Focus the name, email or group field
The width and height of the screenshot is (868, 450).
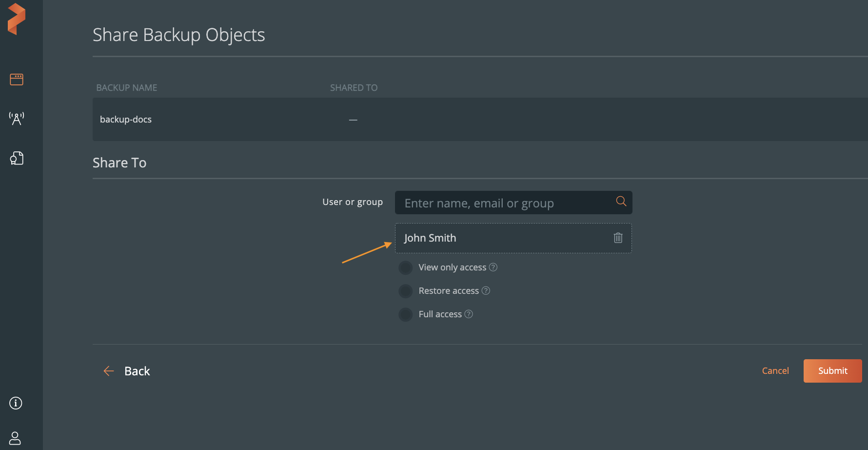[x=505, y=203]
